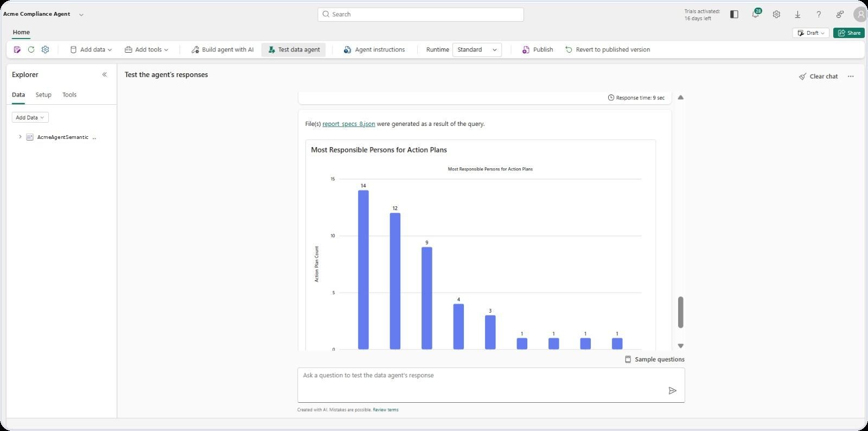
Task: Open Review terms link
Action: [385, 410]
